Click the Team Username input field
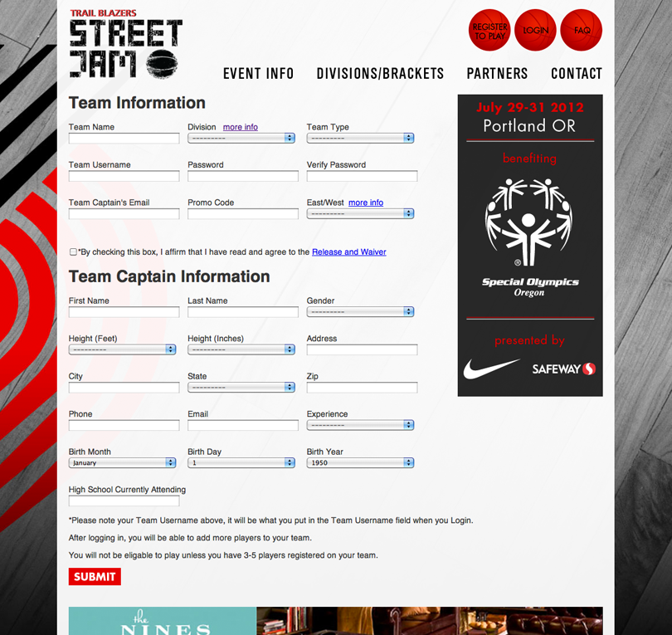Image resolution: width=672 pixels, height=635 pixels. point(124,176)
